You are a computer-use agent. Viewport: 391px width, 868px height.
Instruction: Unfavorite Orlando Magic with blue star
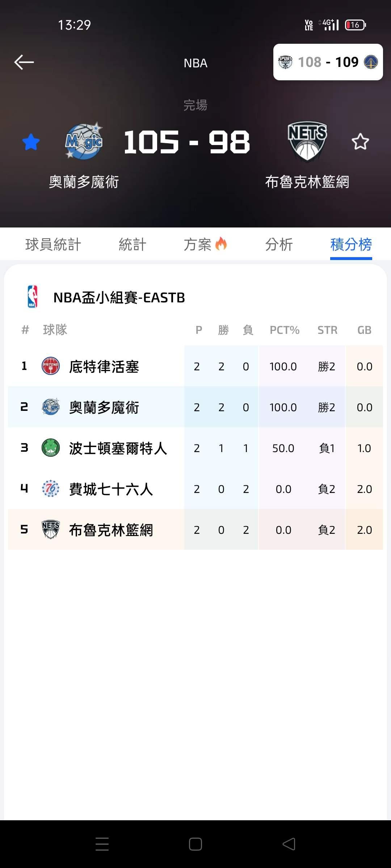[x=31, y=142]
